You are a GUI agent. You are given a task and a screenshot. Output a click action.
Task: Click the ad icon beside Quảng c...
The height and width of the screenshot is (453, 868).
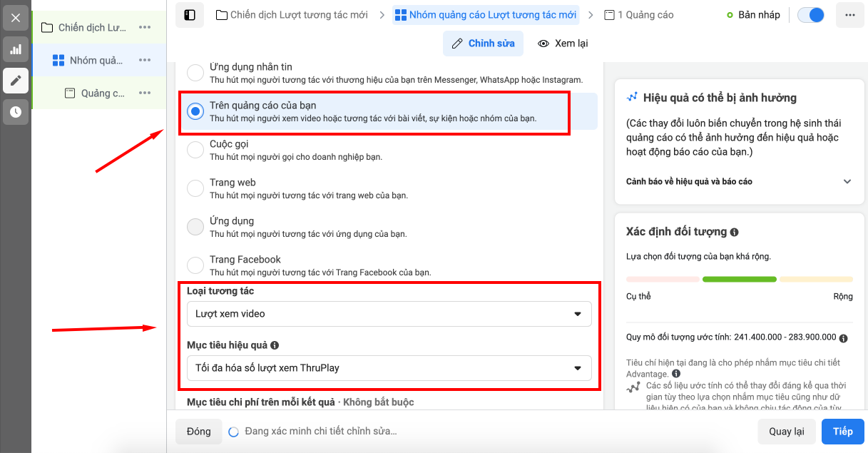click(x=70, y=93)
